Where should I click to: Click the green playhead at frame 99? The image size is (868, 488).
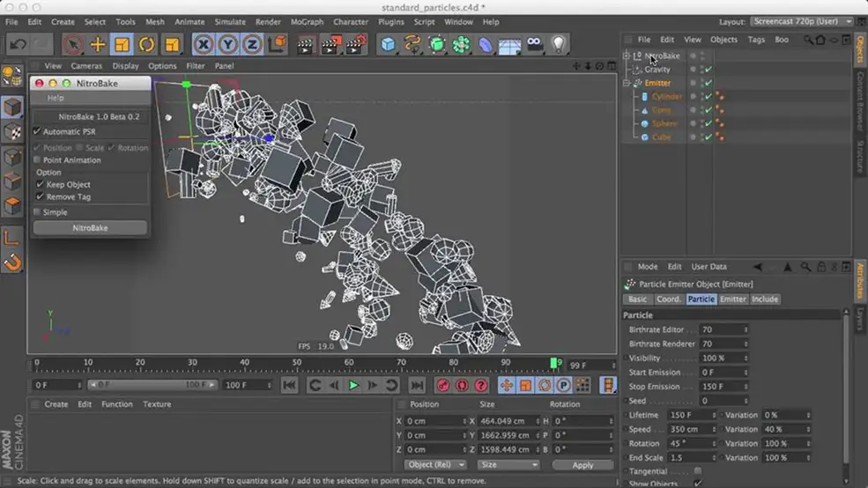(553, 363)
